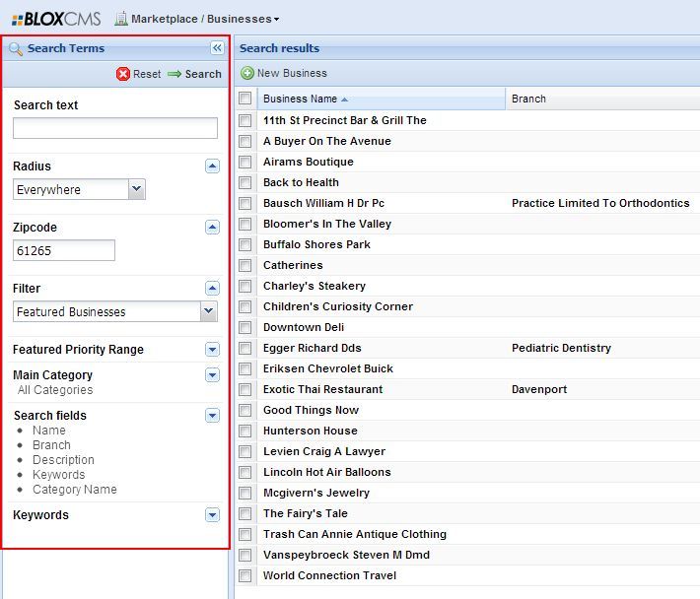Select the Downtown Deli checkbox
Viewport: 700px width, 599px height.
click(x=245, y=327)
